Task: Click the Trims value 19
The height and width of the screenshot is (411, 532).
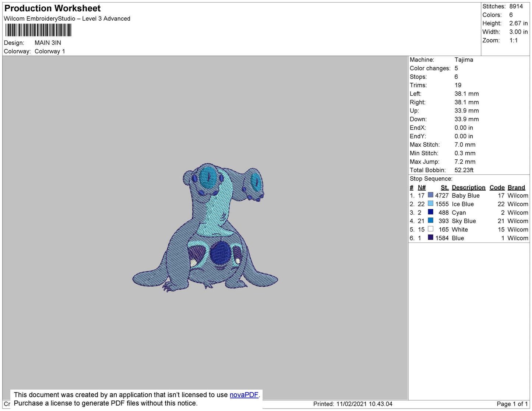Action: [x=458, y=85]
